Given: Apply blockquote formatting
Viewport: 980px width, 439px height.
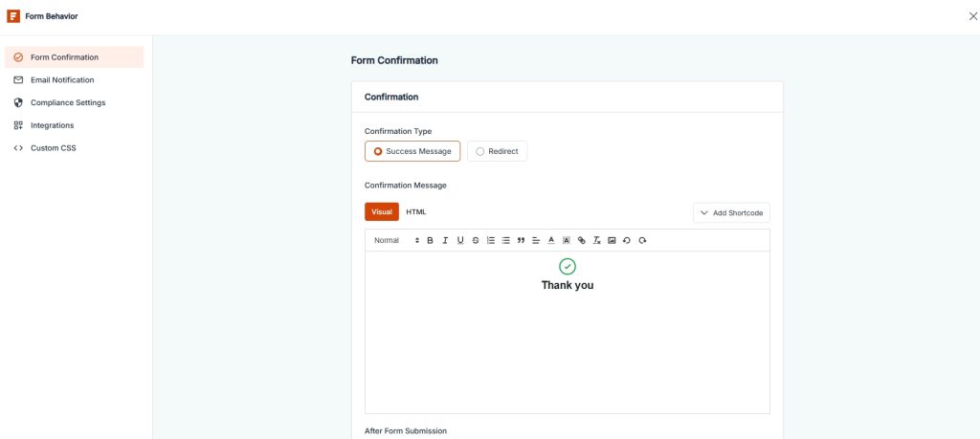Looking at the screenshot, I should click(521, 240).
